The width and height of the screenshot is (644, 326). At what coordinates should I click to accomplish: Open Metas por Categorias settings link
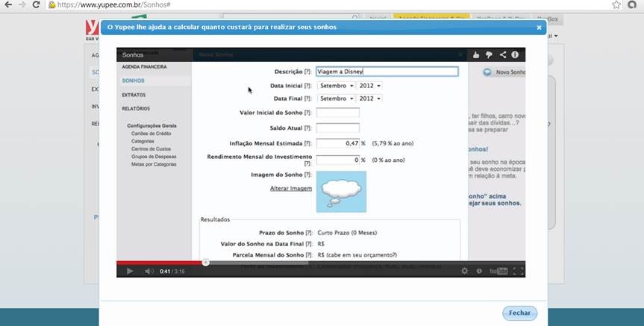point(154,164)
